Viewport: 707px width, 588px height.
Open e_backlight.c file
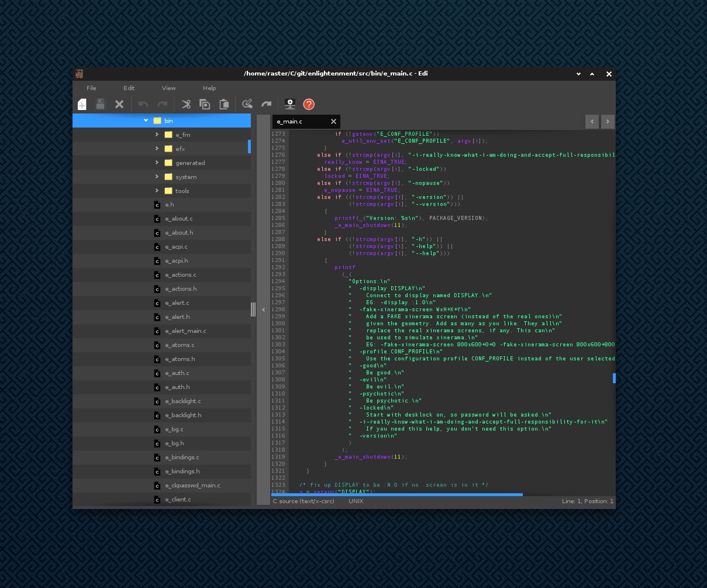coord(161,401)
